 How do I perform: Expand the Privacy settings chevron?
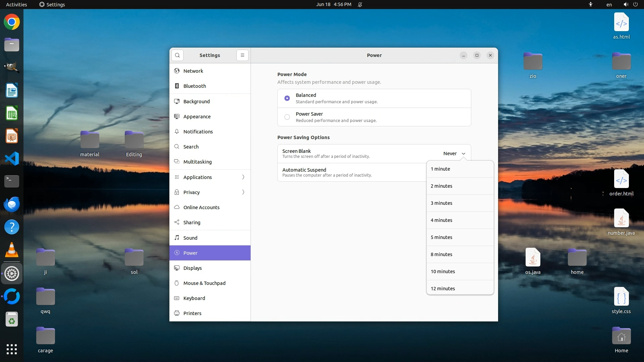pos(243,192)
